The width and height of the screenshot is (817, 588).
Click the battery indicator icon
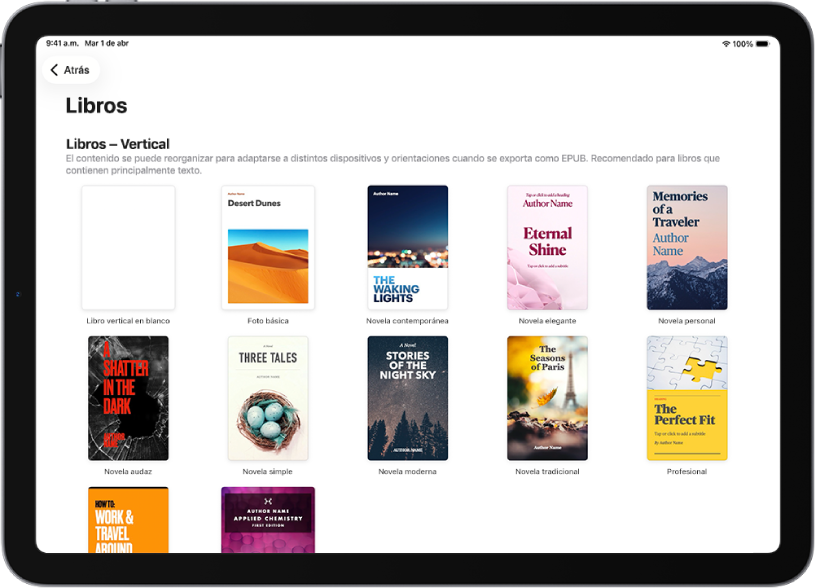coord(763,44)
